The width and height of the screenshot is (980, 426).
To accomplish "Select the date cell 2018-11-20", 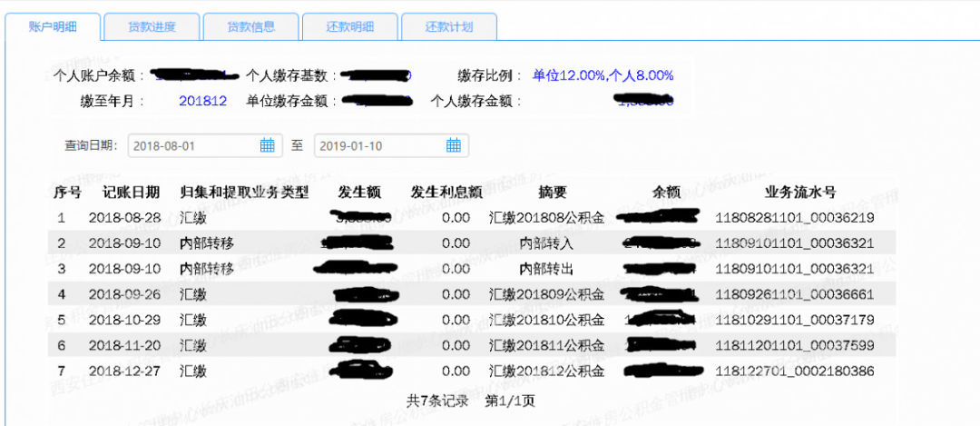I will click(125, 346).
